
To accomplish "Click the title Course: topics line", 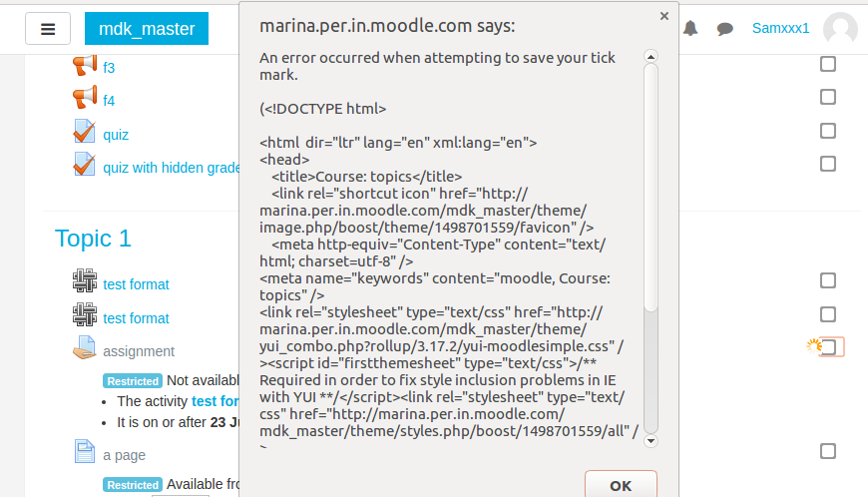I will click(x=366, y=177).
